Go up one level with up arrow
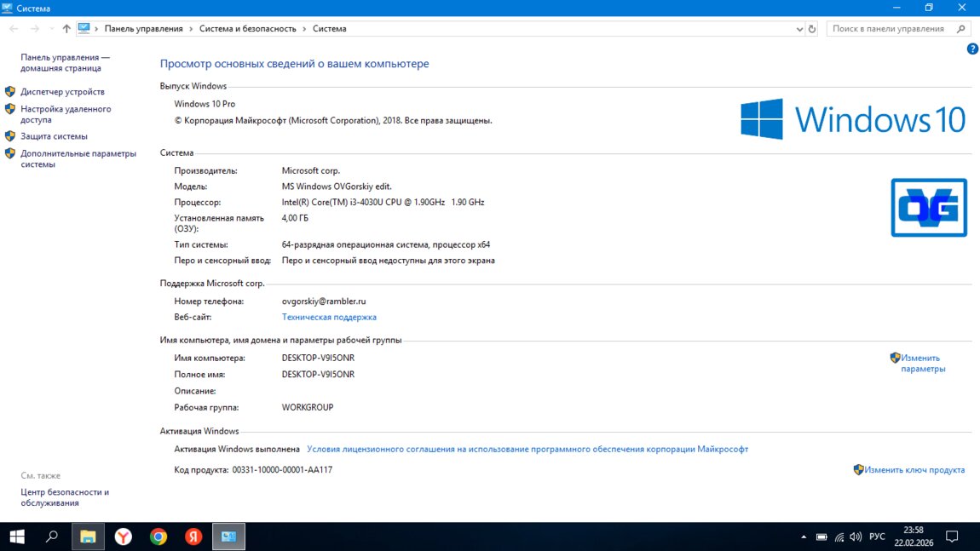 pos(66,29)
